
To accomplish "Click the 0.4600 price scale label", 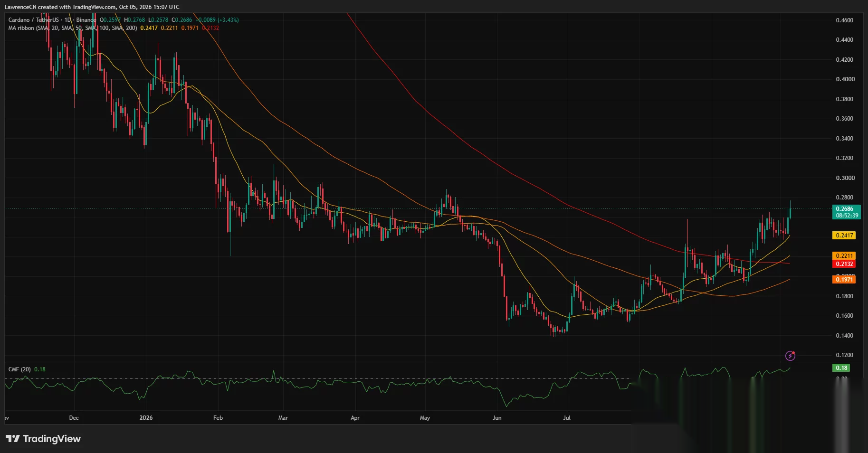I will (x=844, y=20).
